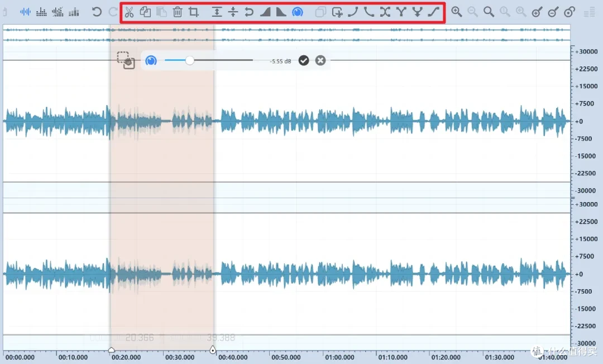Viewport: 603px width, 364px height.
Task: Copy the selected audio region
Action: coord(145,12)
